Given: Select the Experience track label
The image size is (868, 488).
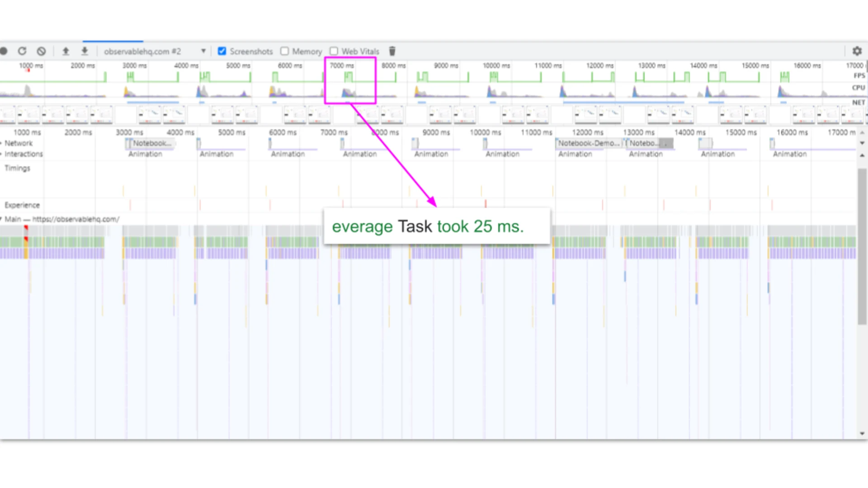Looking at the screenshot, I should tap(22, 205).
